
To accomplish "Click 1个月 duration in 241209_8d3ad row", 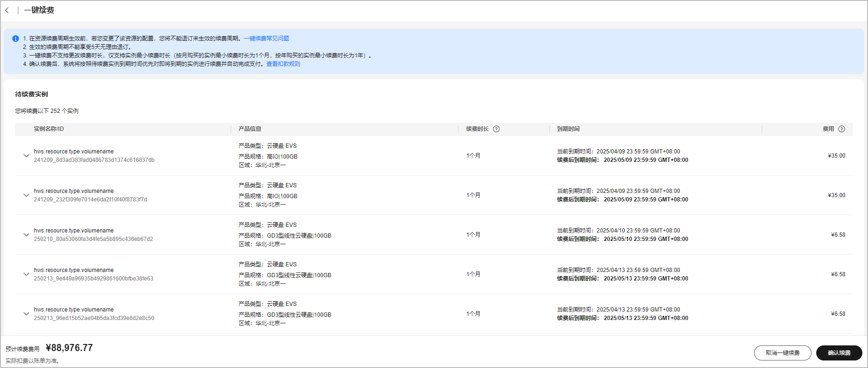I will point(473,156).
